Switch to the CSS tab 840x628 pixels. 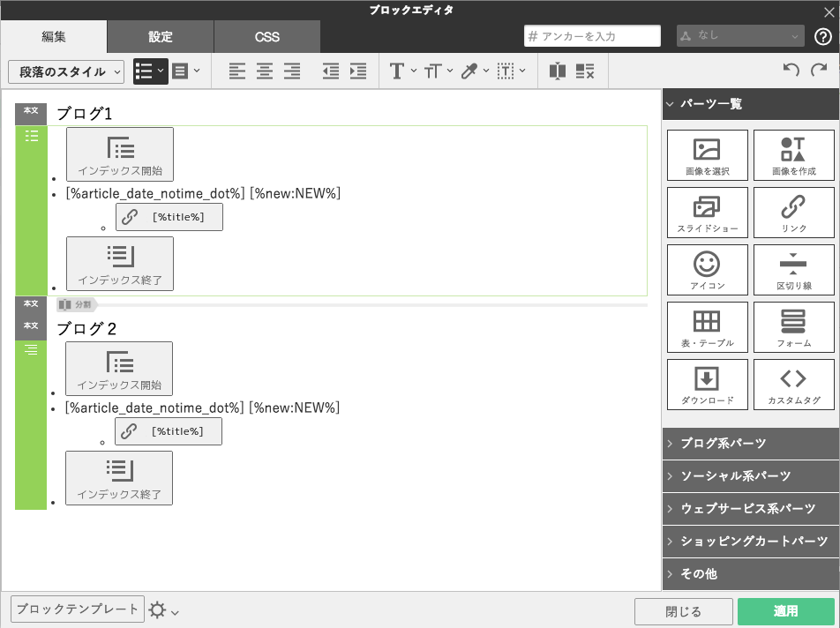coord(266,36)
